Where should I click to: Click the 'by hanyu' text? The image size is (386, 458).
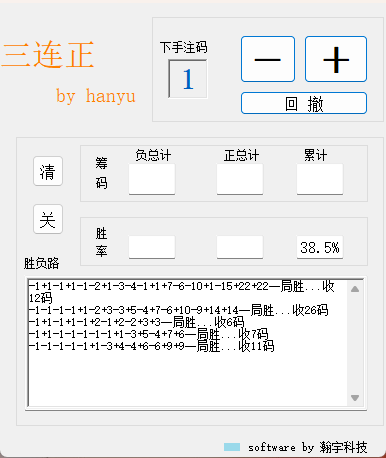[96, 96]
